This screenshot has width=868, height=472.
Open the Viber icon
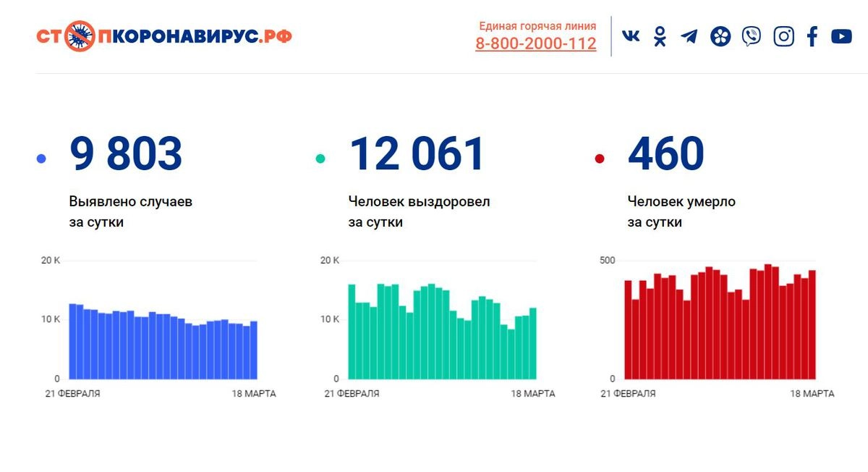click(x=752, y=36)
